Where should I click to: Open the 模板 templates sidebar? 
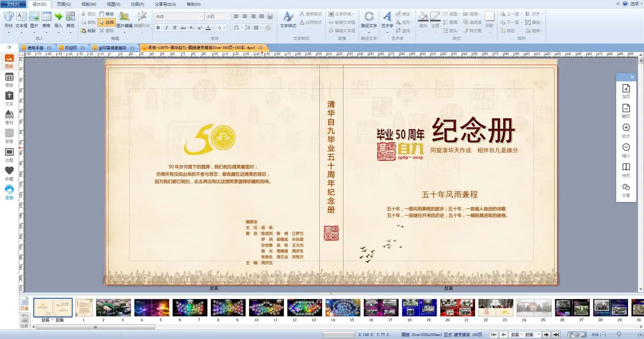coord(9,80)
